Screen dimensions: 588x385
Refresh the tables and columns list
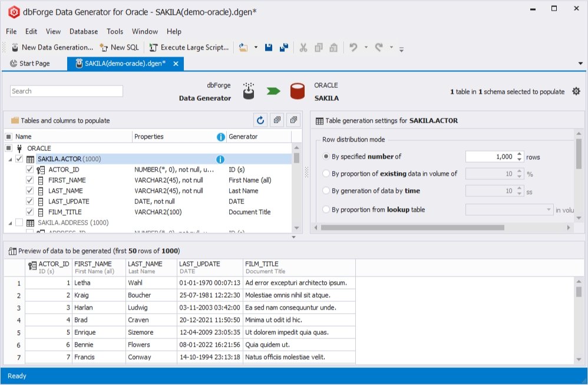coord(260,120)
